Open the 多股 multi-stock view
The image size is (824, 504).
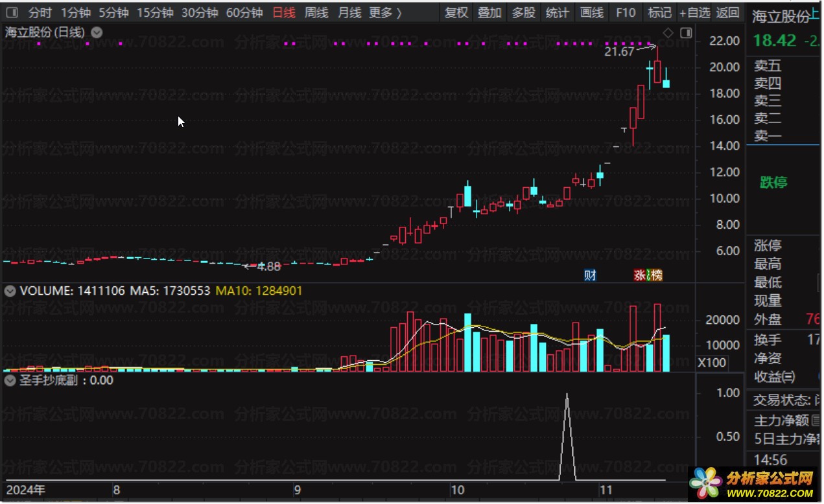point(523,12)
